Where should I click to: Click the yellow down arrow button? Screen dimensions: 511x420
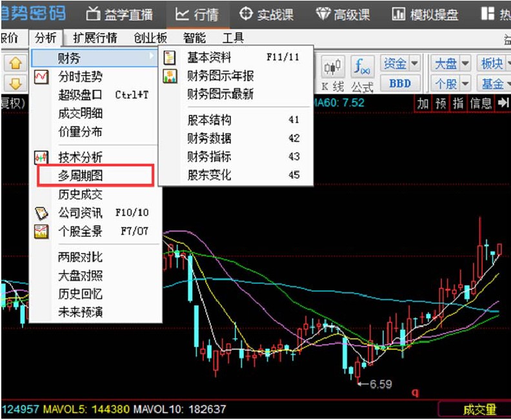pos(15,83)
